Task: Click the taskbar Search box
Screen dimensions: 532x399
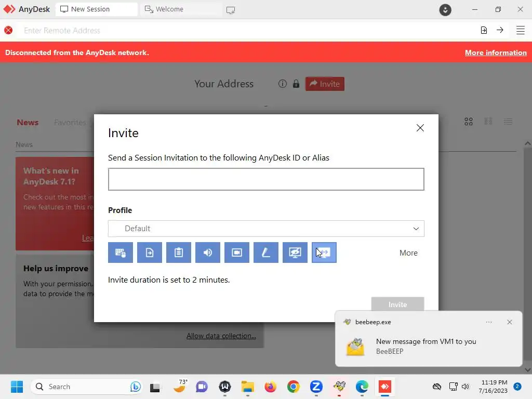Action: (x=87, y=387)
